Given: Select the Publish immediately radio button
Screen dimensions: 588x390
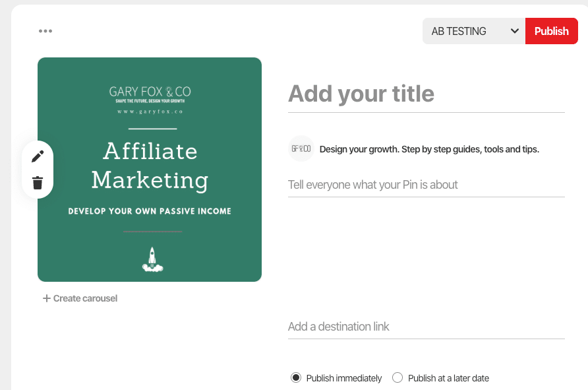Looking at the screenshot, I should [x=296, y=378].
